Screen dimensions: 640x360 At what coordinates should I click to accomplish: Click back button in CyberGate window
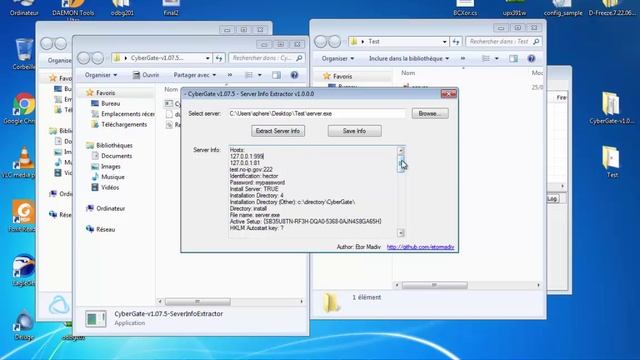click(x=84, y=58)
